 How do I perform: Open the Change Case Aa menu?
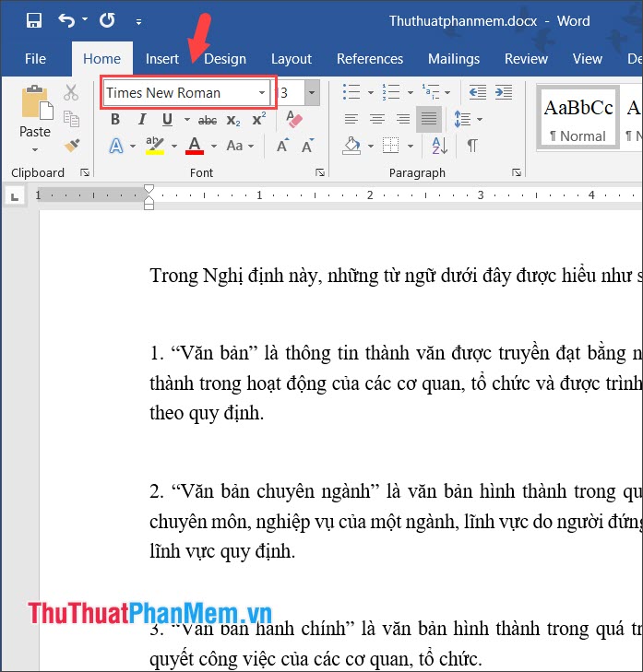pyautogui.click(x=240, y=146)
